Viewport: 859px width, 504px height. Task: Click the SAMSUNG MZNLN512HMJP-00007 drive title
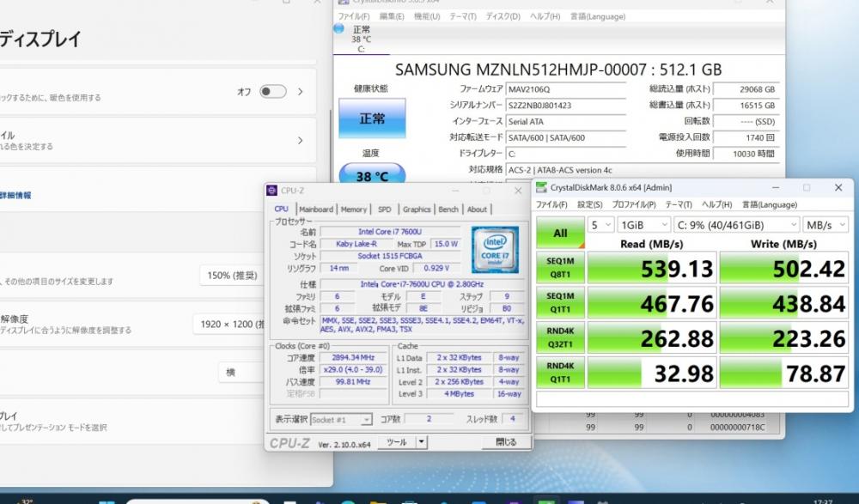(558, 70)
